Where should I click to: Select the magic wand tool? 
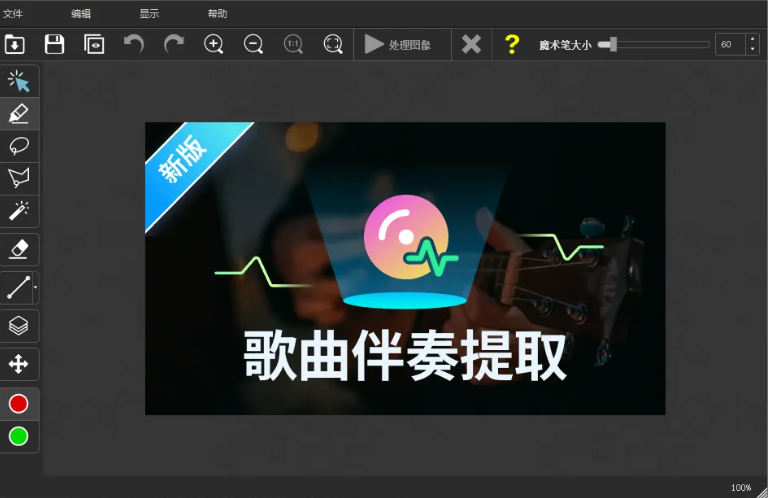19,211
